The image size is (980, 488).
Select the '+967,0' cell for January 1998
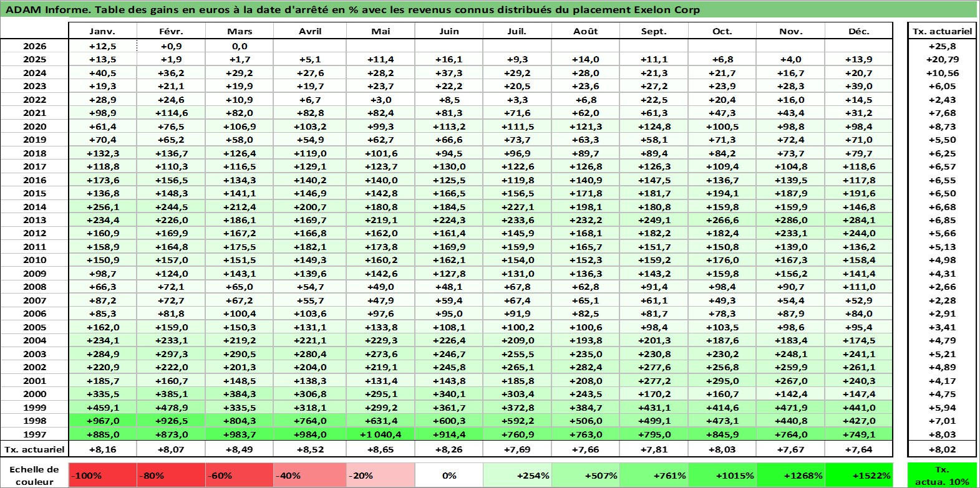coord(102,421)
